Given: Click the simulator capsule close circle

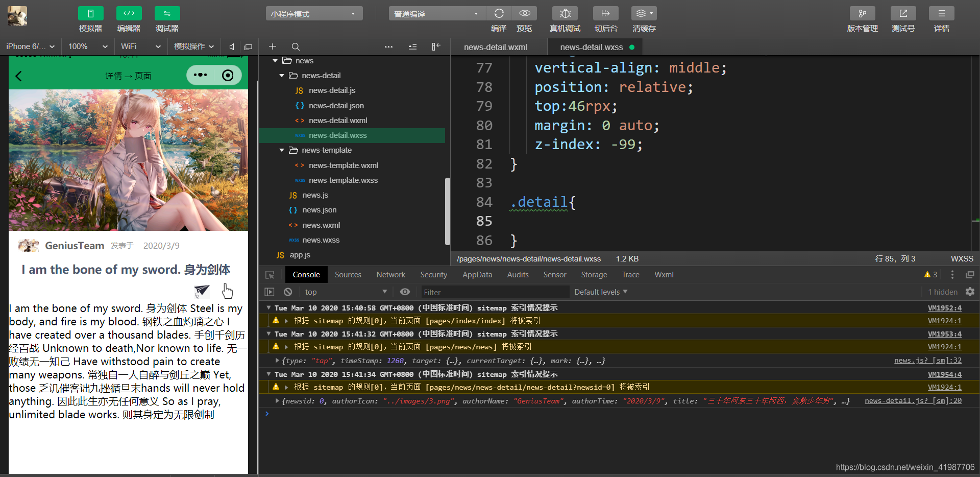Looking at the screenshot, I should (228, 76).
